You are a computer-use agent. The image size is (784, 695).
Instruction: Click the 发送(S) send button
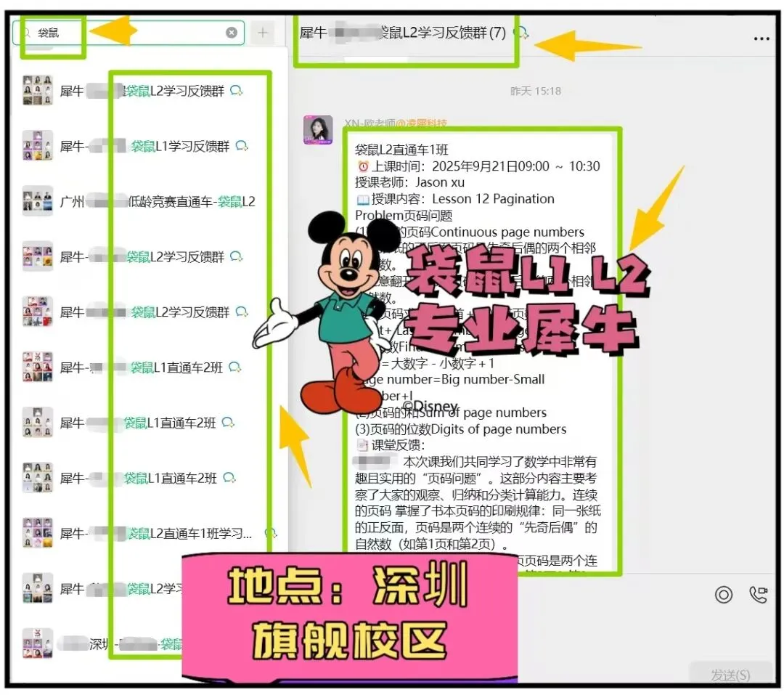coord(730,675)
